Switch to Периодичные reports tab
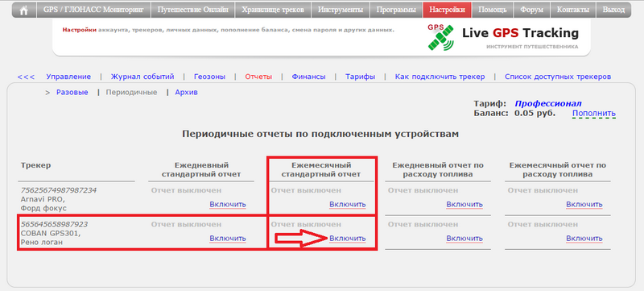 tap(131, 93)
